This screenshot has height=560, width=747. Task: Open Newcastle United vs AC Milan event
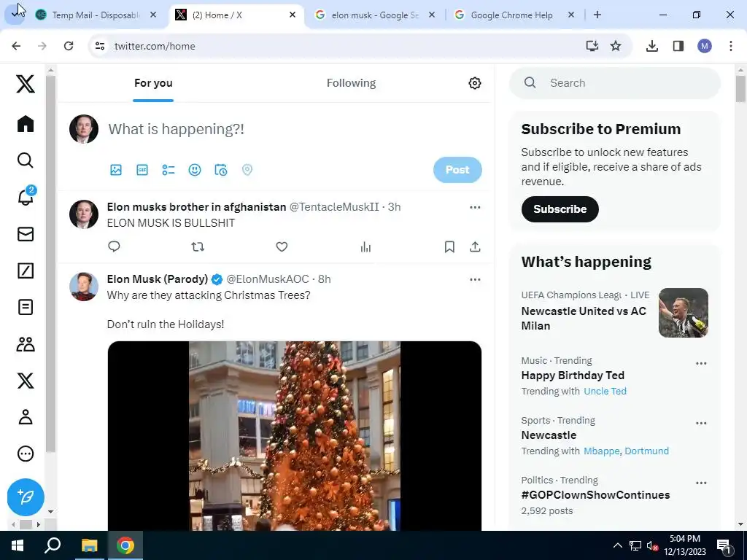[x=584, y=318]
